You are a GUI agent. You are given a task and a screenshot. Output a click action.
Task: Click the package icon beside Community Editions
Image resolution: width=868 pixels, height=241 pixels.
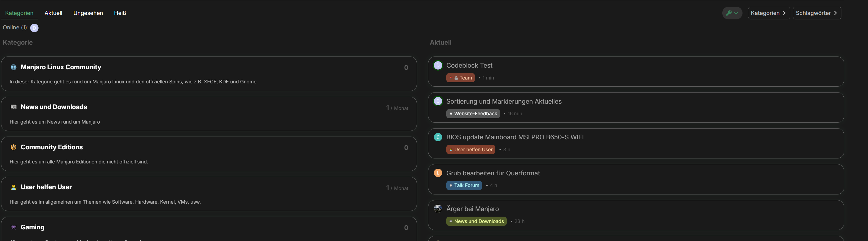(x=14, y=147)
